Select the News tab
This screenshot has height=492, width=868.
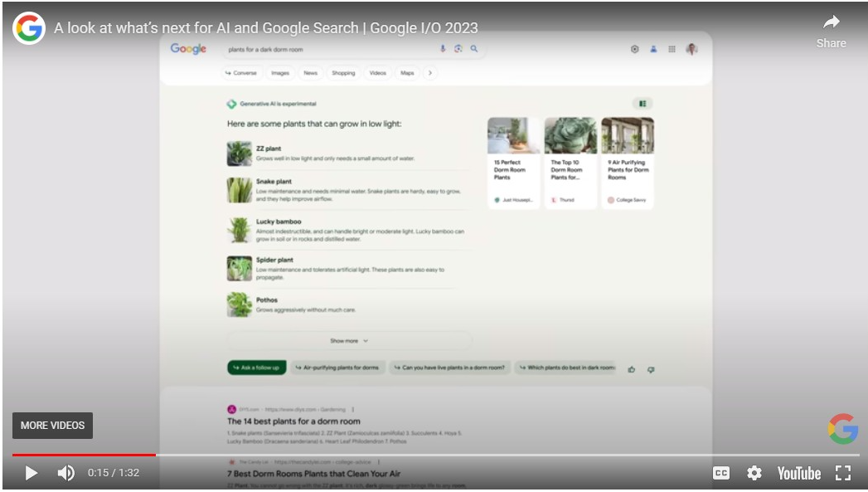[x=311, y=73]
